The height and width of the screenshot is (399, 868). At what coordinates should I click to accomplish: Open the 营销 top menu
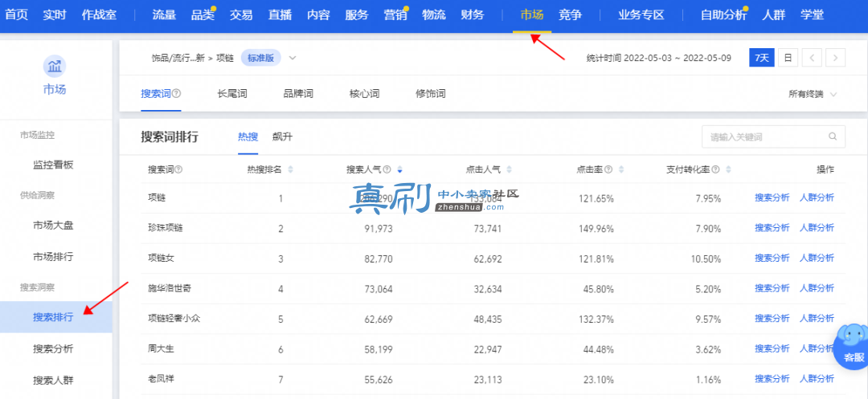coord(395,15)
